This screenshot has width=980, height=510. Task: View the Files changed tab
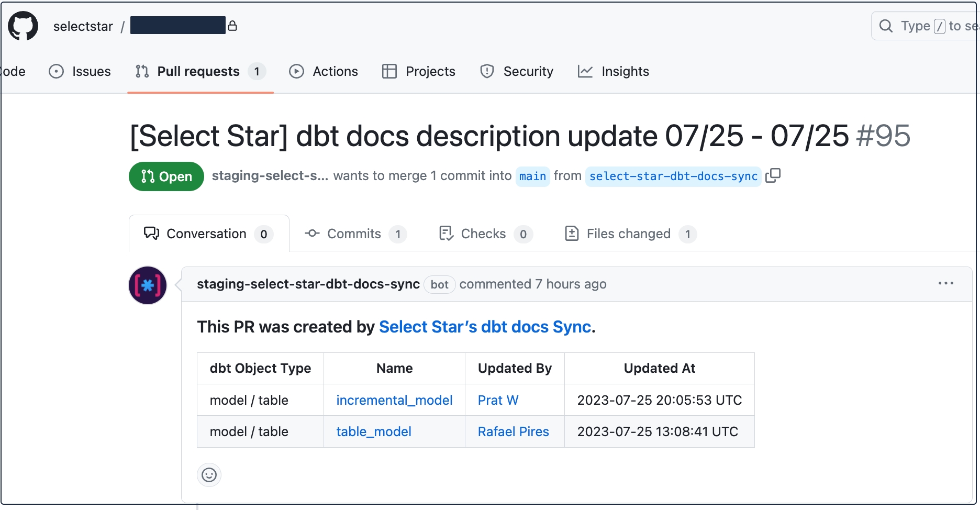[630, 234]
